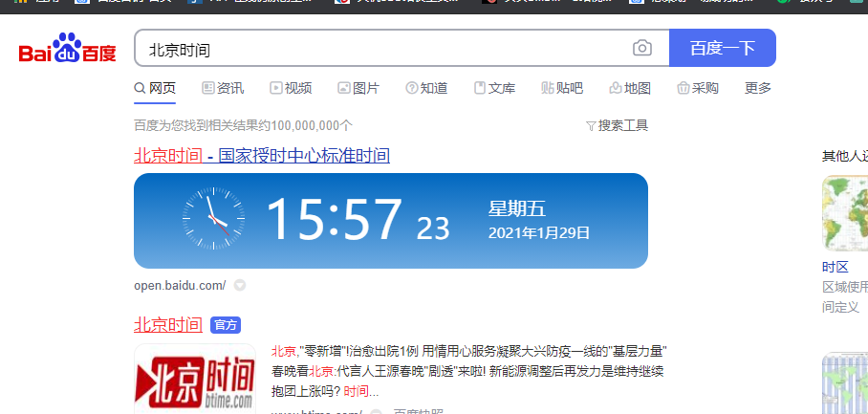This screenshot has width=868, height=414.
Task: Click the 时区 world map thumbnail
Action: tap(845, 213)
